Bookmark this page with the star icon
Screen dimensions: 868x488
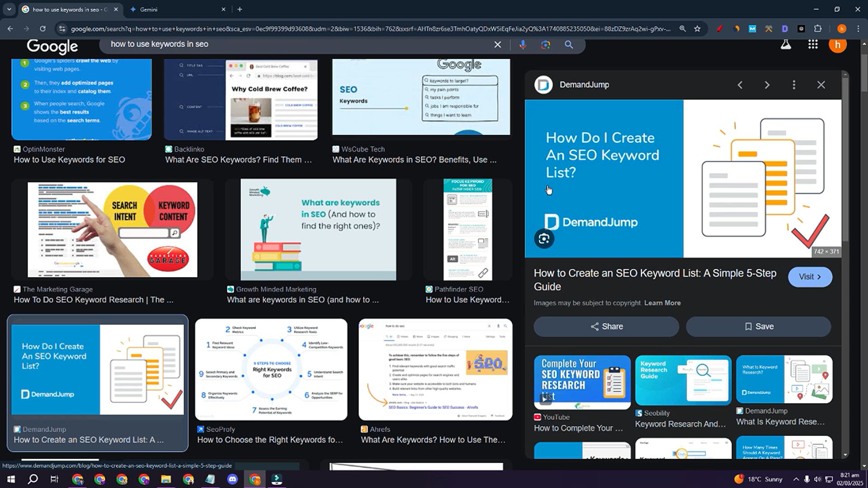coord(697,28)
